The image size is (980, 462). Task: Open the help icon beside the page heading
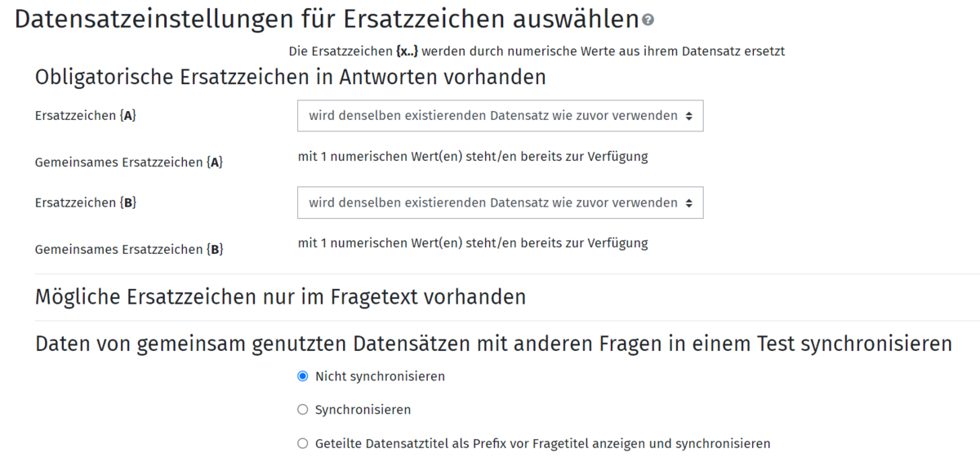[648, 20]
